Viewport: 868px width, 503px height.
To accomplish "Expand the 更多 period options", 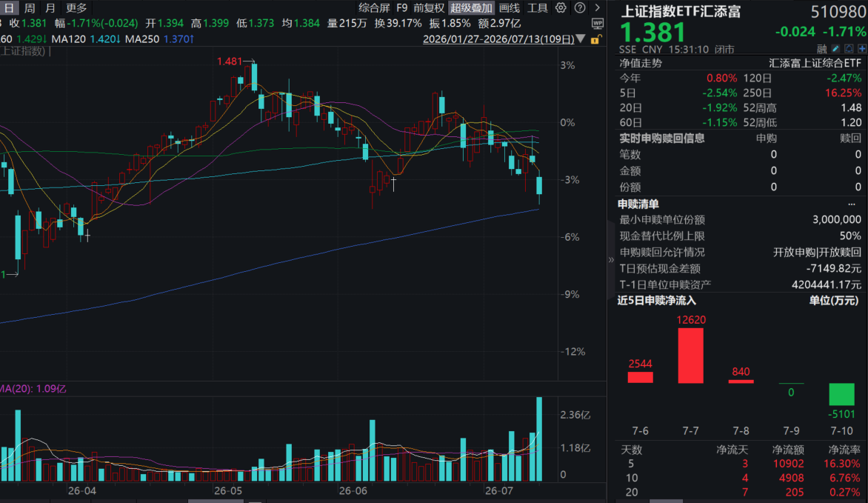I will [x=76, y=7].
